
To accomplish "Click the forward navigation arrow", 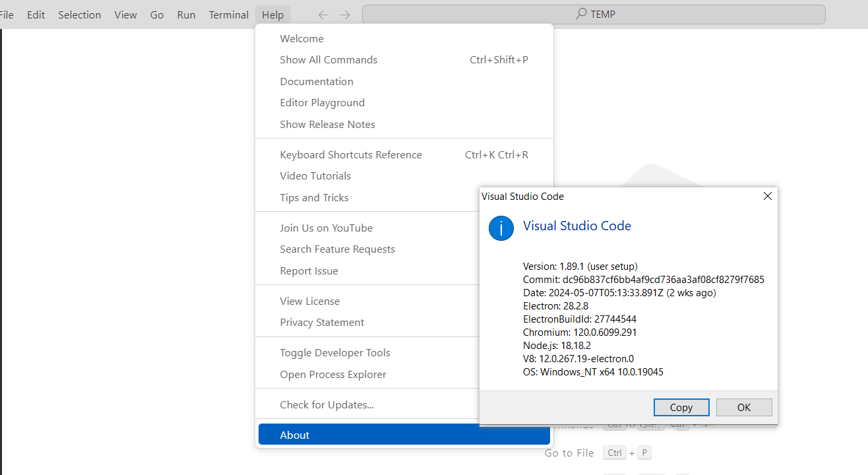I will point(345,15).
